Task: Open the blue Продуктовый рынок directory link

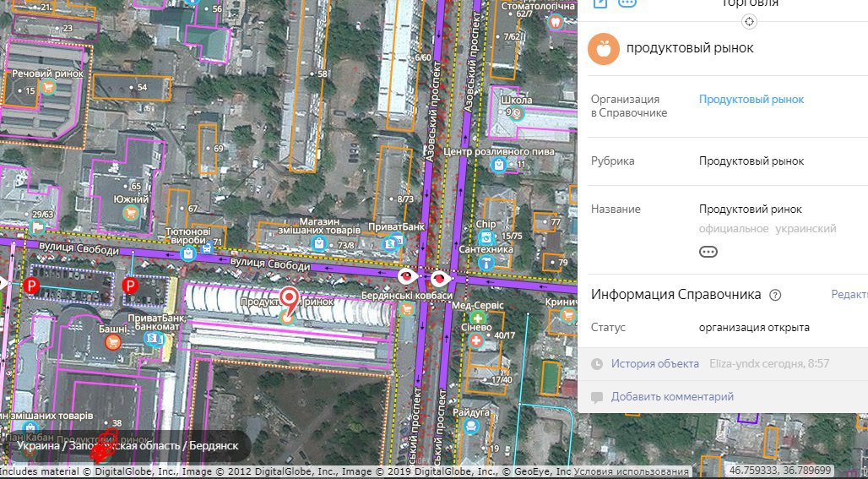Action: coord(751,100)
